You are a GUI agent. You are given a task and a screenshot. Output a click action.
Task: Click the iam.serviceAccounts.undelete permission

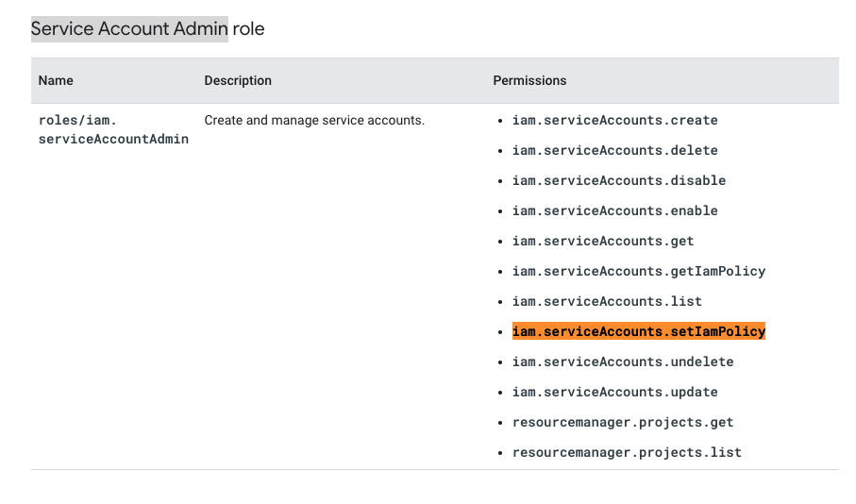(x=622, y=362)
